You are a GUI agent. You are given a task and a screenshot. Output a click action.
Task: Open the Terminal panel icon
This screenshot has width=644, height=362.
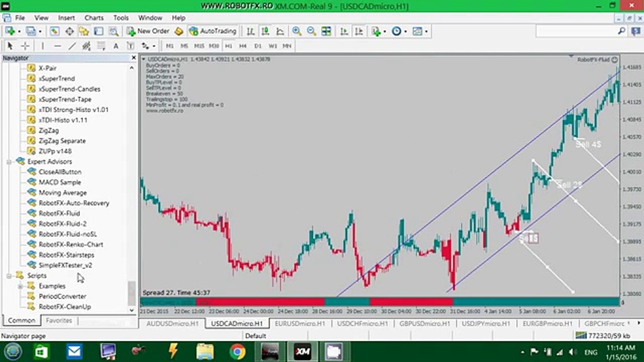point(99,31)
